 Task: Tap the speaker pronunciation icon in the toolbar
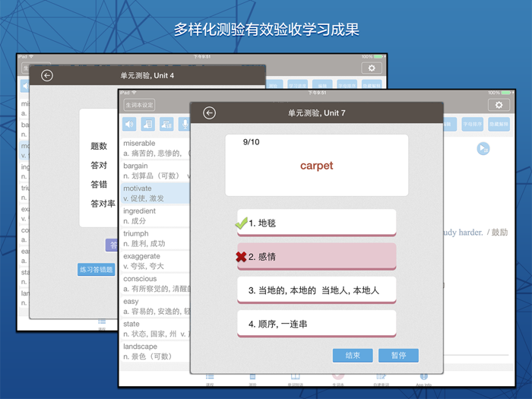(x=129, y=124)
